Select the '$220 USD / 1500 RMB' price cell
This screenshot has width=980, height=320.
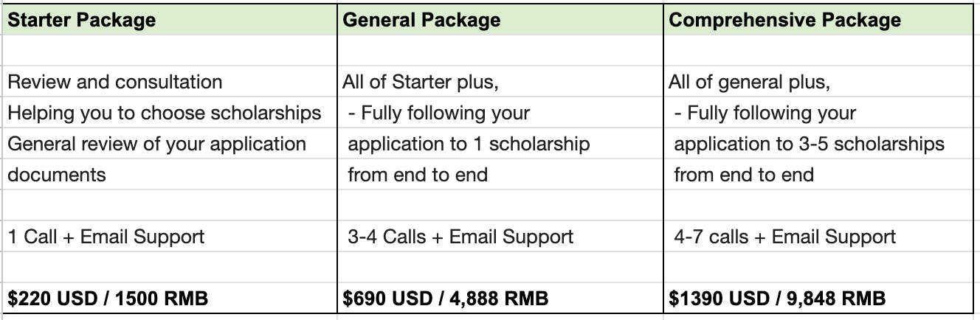point(108,299)
